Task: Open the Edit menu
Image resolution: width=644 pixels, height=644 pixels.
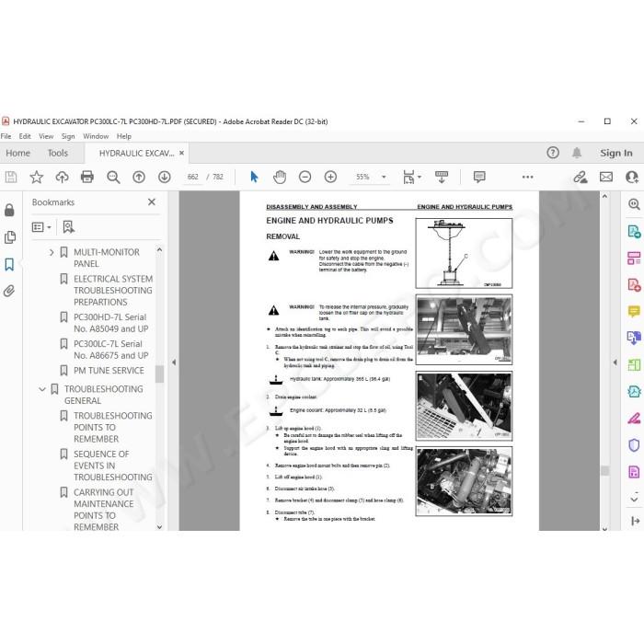Action: [25, 136]
